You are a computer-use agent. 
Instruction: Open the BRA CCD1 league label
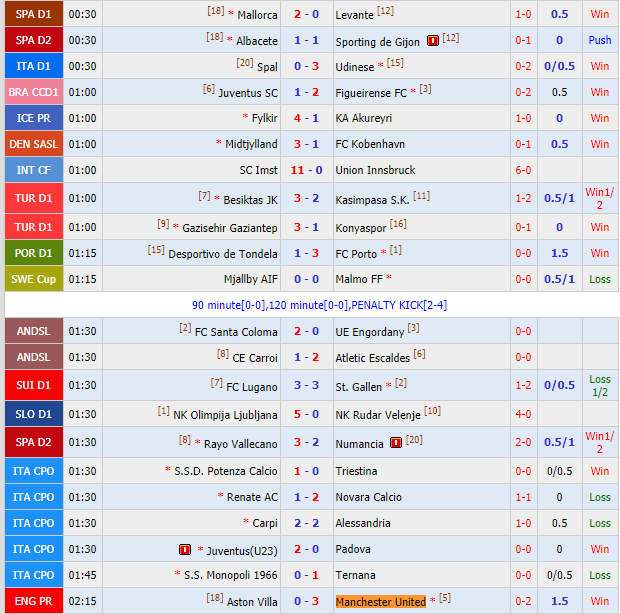click(34, 92)
